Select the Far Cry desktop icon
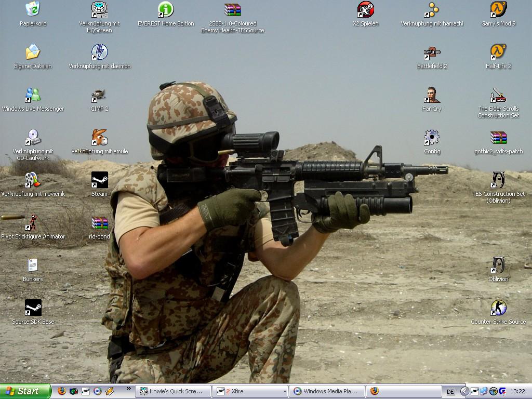 (432, 95)
